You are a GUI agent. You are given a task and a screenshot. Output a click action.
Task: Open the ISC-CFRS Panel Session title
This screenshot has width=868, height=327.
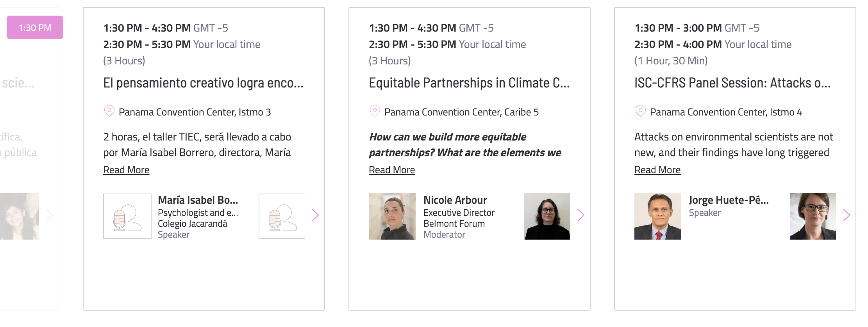(x=732, y=83)
